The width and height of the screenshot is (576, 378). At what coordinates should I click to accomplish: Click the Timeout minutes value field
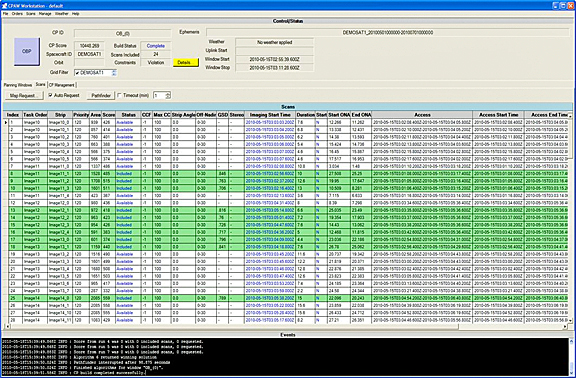(159, 96)
